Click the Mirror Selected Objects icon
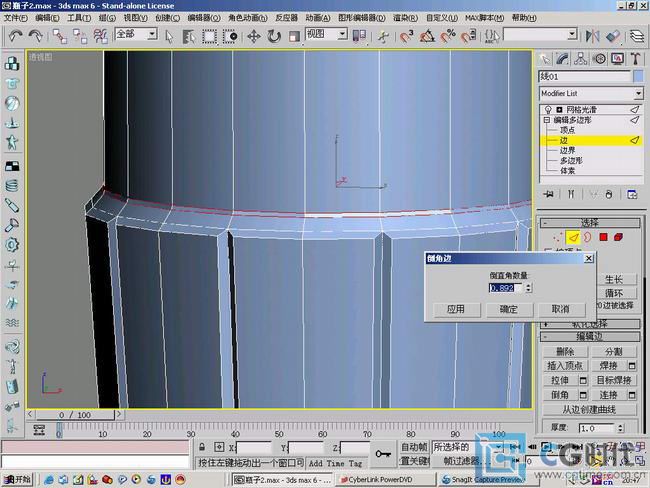This screenshot has width=650, height=488. (x=592, y=36)
